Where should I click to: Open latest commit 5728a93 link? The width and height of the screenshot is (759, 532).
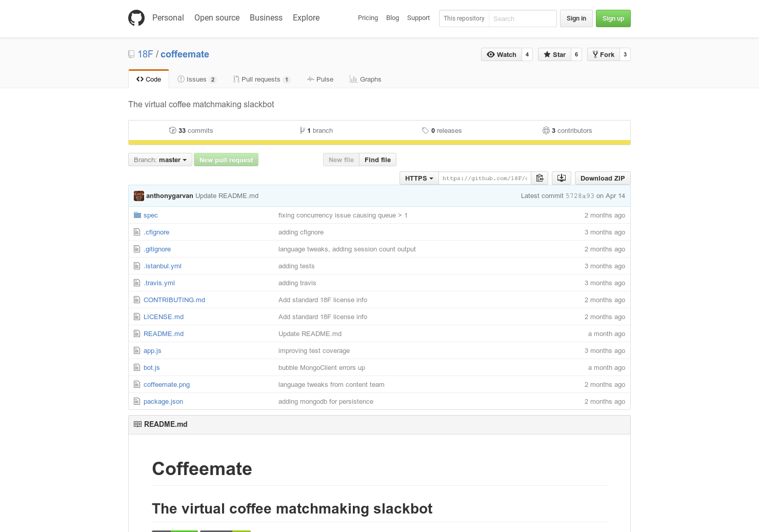coord(580,196)
